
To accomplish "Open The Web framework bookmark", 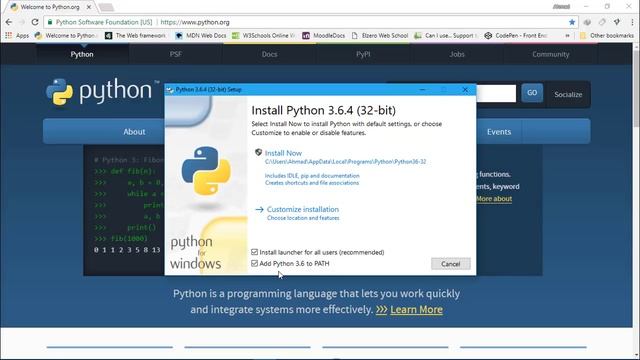I will tap(136, 36).
